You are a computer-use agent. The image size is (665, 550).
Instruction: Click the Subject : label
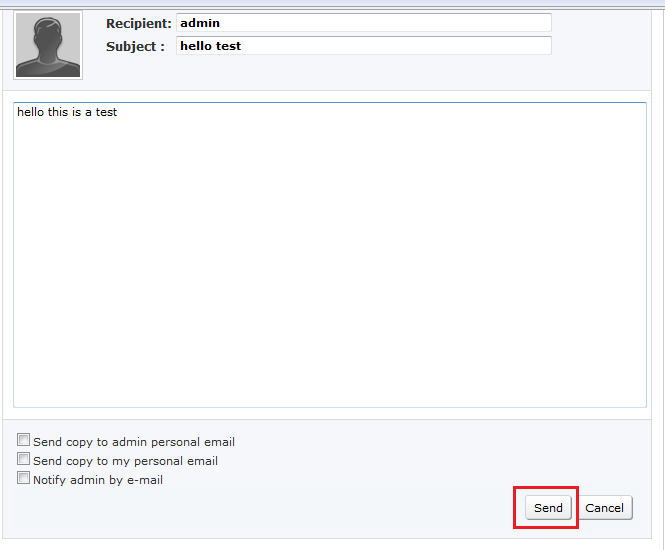135,46
